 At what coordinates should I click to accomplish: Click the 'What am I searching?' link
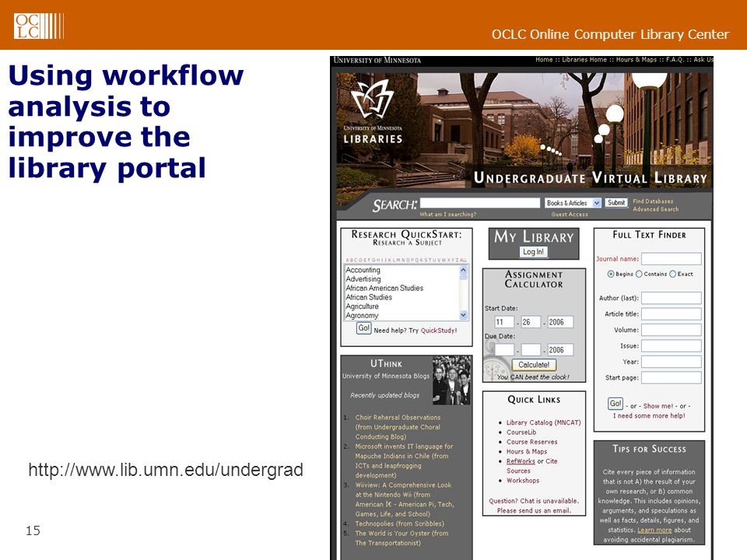pos(447,215)
